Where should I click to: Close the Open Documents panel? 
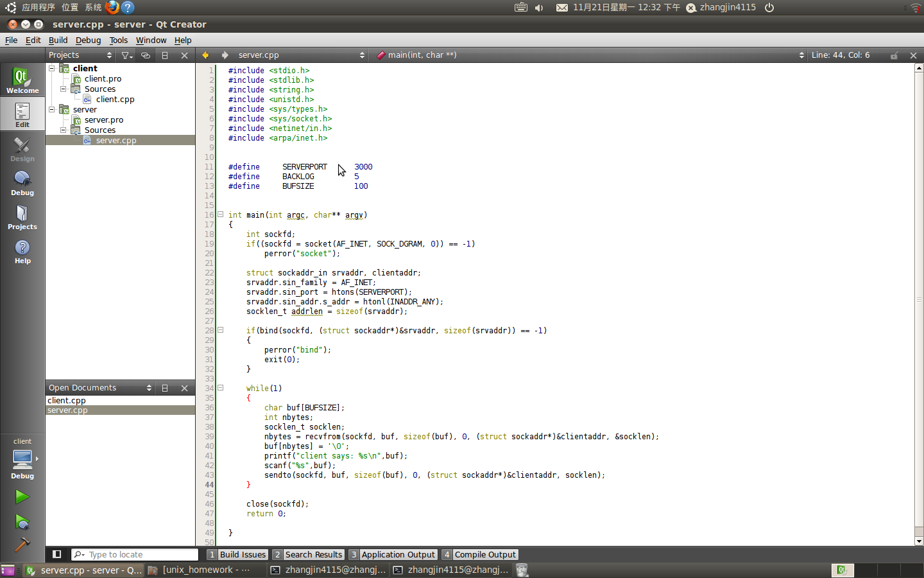(x=184, y=388)
